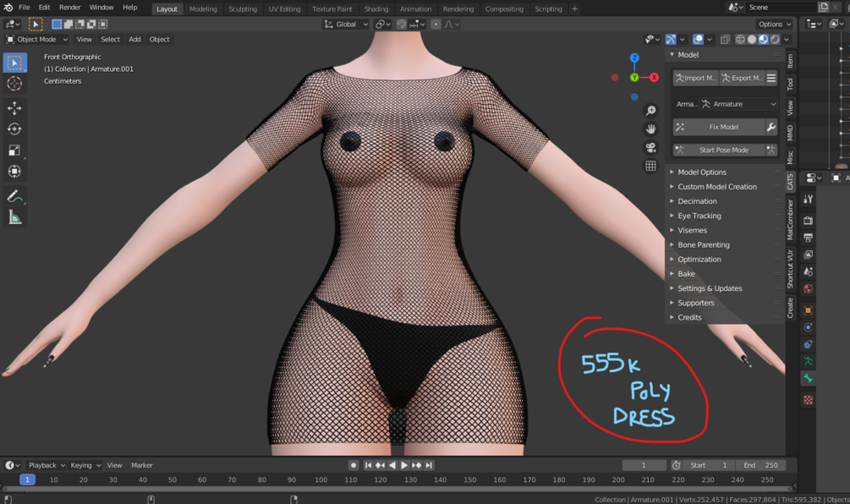Select the Move tool
The image size is (850, 504).
tap(14, 108)
